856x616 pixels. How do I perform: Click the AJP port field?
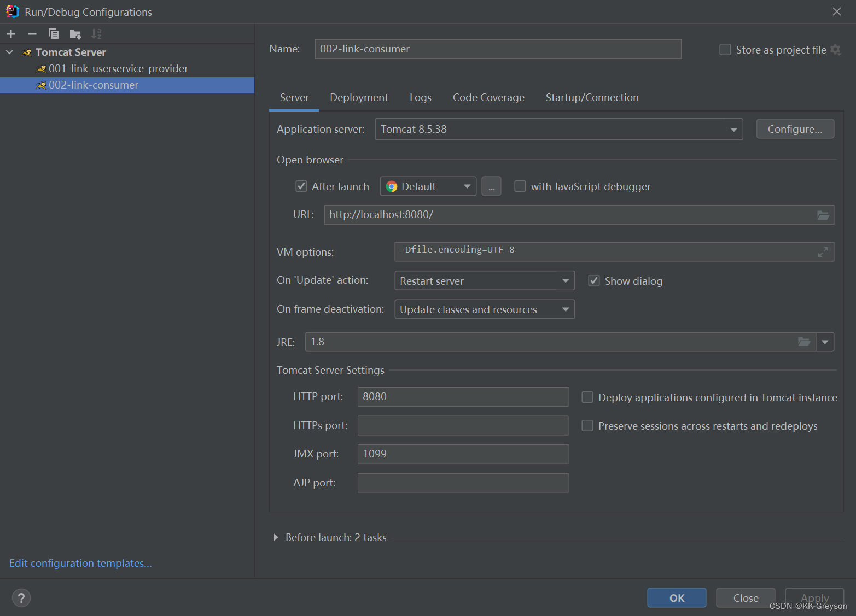(x=463, y=483)
